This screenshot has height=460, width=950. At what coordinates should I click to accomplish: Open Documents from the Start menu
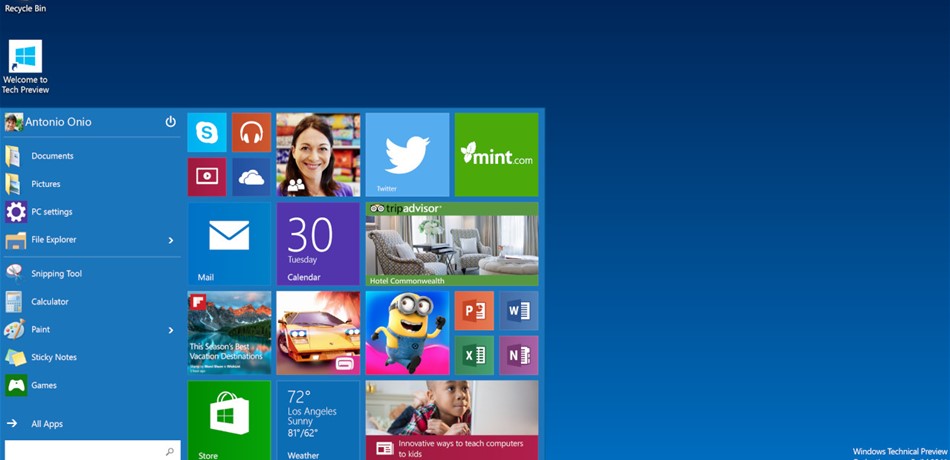click(52, 156)
